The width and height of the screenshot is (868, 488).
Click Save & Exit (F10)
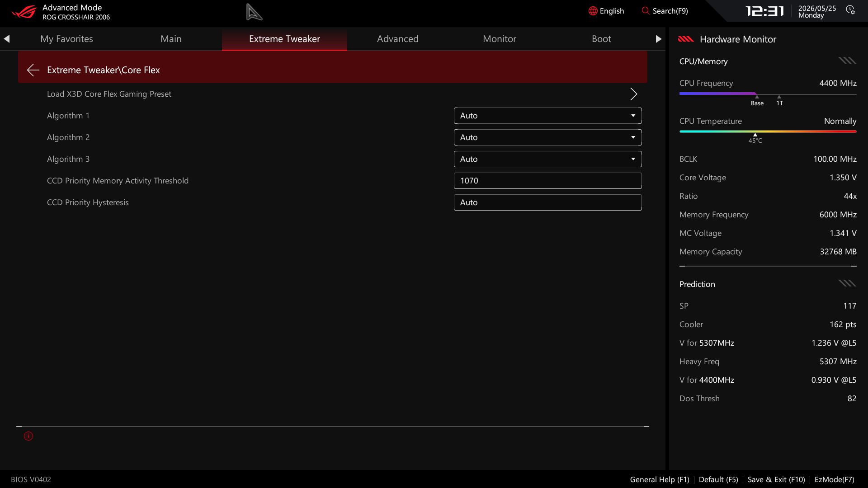coord(776,479)
